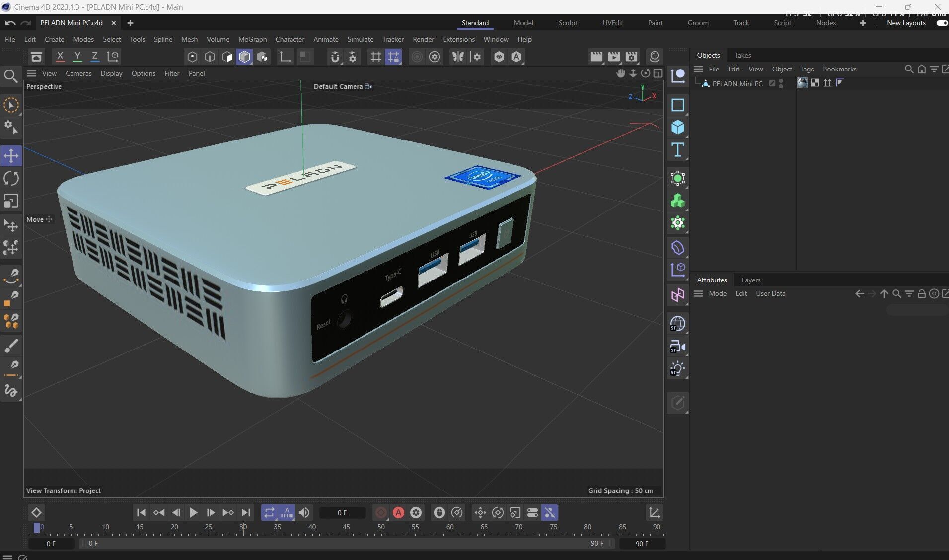Go to start of animation
949x560 pixels.
(141, 513)
